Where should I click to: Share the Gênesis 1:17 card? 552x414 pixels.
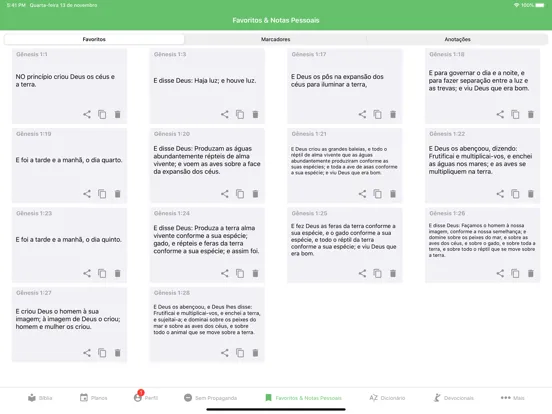coord(362,114)
